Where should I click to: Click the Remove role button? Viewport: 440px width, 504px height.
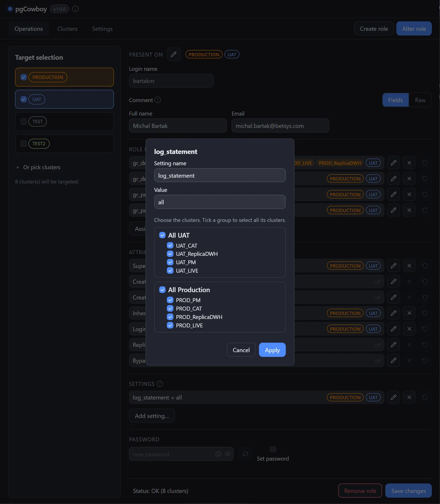tap(360, 491)
